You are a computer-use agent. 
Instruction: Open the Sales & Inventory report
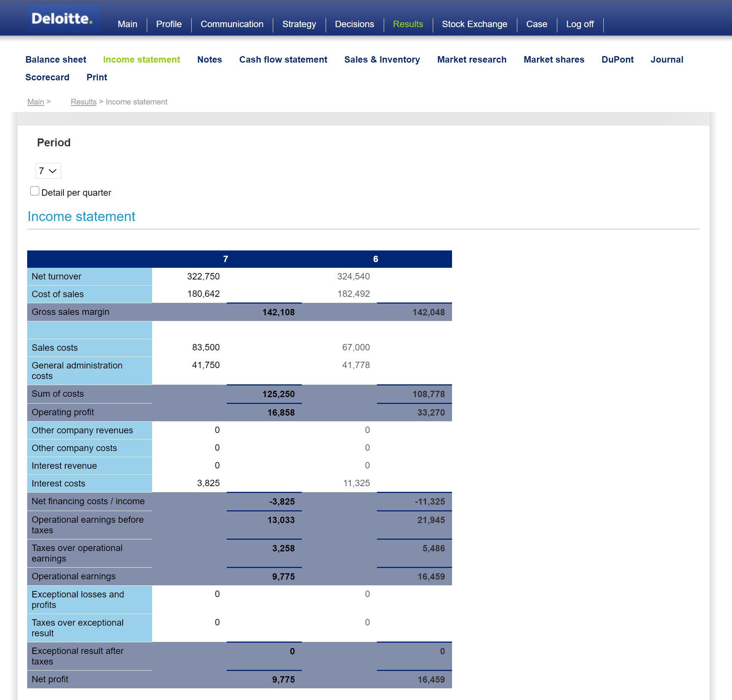click(382, 60)
